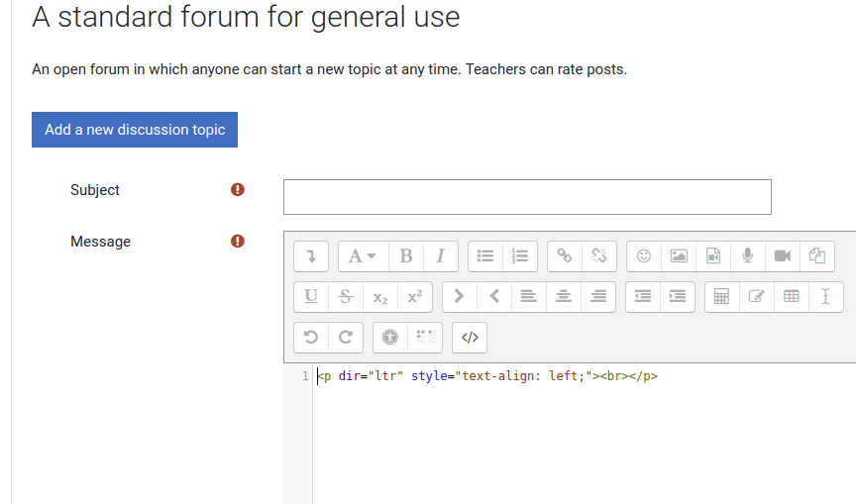Create an unordered bullet list
The width and height of the screenshot is (856, 504).
click(x=485, y=255)
